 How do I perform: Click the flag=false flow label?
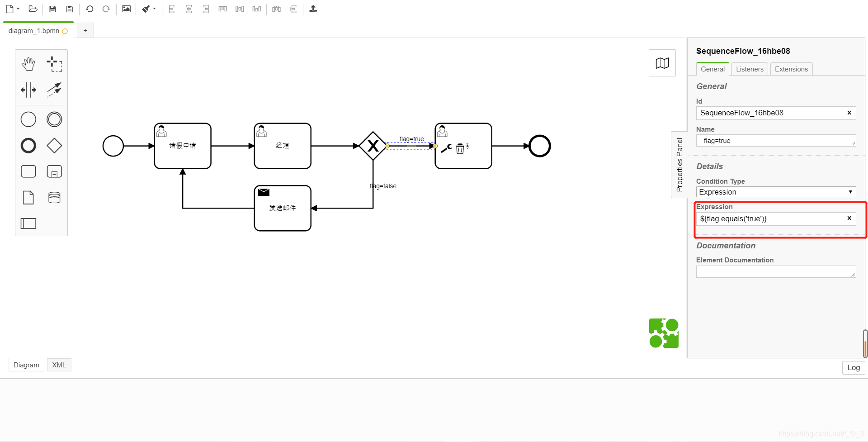[383, 186]
